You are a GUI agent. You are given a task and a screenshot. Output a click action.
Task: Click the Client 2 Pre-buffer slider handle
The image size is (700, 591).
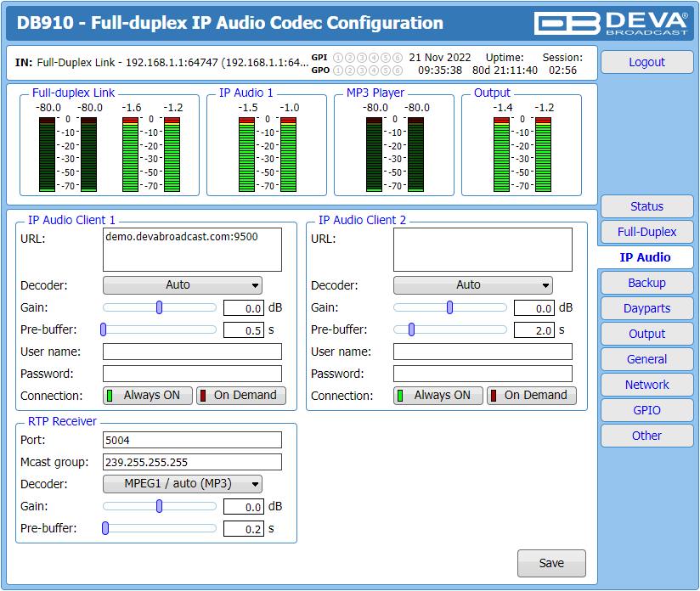pos(412,329)
